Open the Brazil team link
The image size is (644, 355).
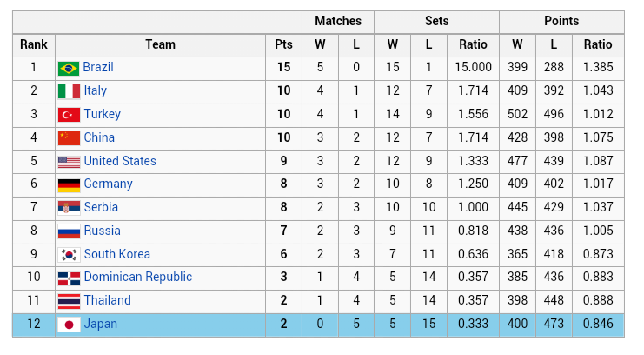click(98, 67)
